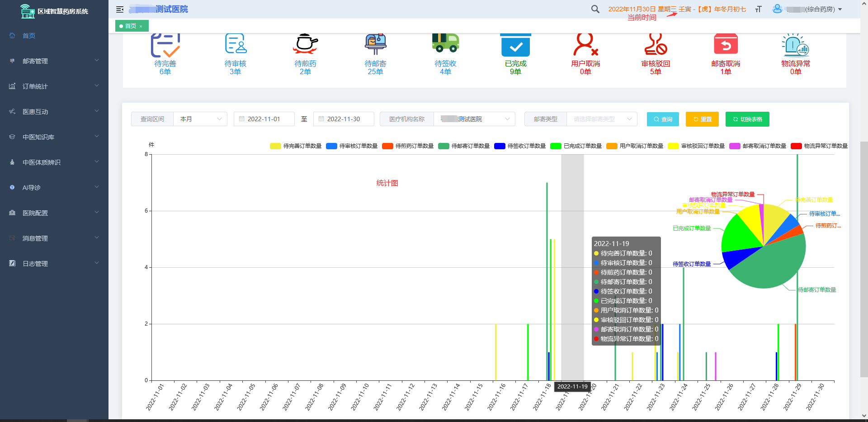Expand the 邮寄管理 menu chevron
Image resolution: width=868 pixels, height=422 pixels.
(x=96, y=60)
